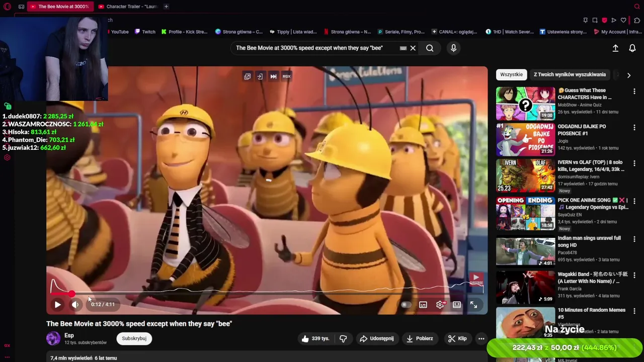Open the Twitch bookmark
Viewport: 644px width, 362px height.
point(145,32)
